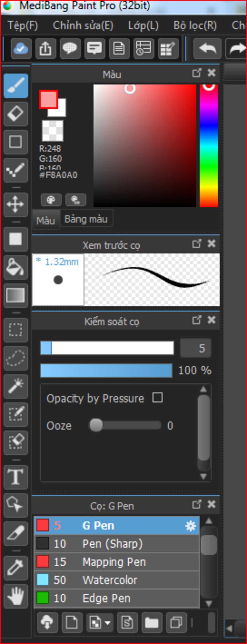247x644 pixels.
Task: Select the Watercolor brush
Action: [117, 580]
